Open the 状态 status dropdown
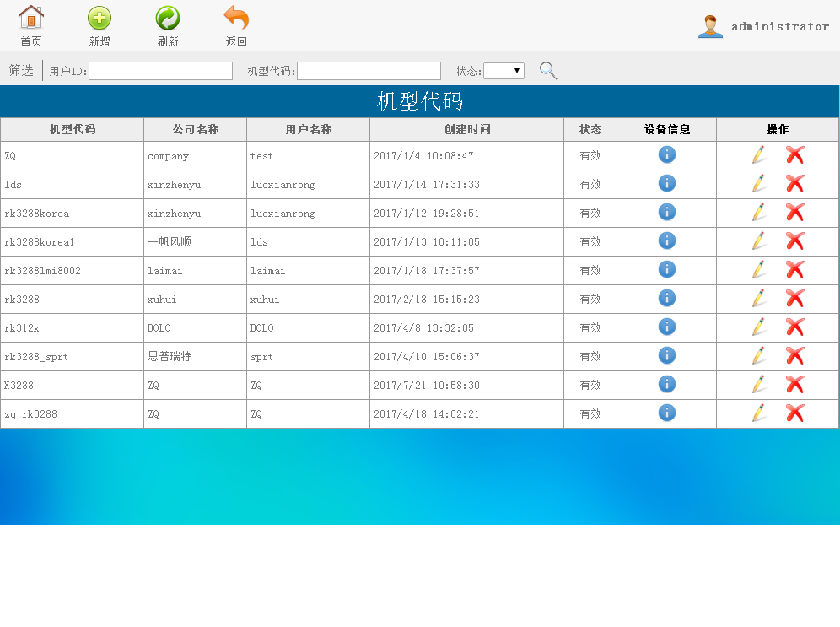This screenshot has width=840, height=627. click(x=503, y=71)
